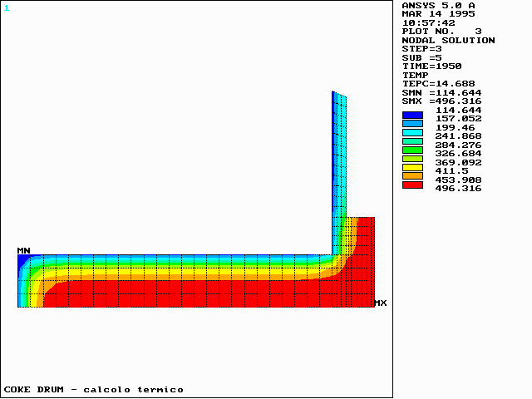Click the red contour flange block beside the shell wall
The width and height of the screenshot is (532, 399).
(365, 261)
